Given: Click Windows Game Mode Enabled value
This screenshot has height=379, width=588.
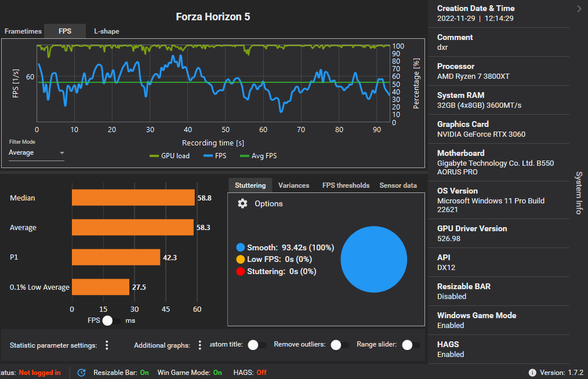Looking at the screenshot, I should click(x=451, y=325).
